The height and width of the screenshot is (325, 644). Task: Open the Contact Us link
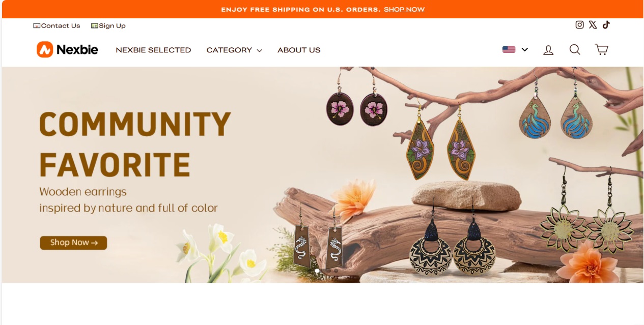[x=60, y=26]
